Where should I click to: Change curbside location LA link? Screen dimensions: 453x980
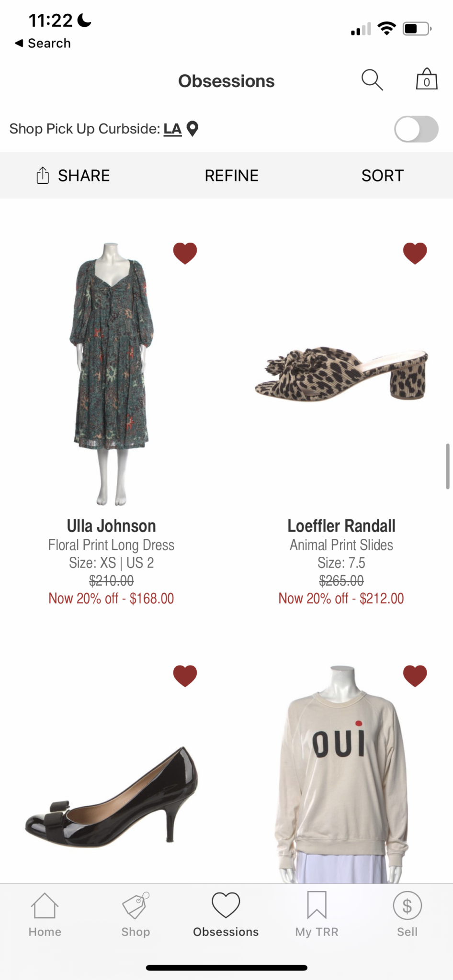point(172,129)
